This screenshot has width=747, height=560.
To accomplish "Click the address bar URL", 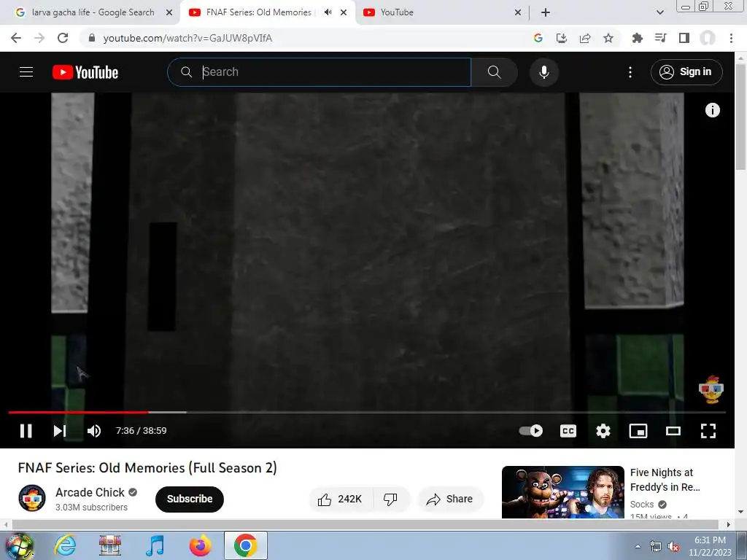I will [187, 38].
